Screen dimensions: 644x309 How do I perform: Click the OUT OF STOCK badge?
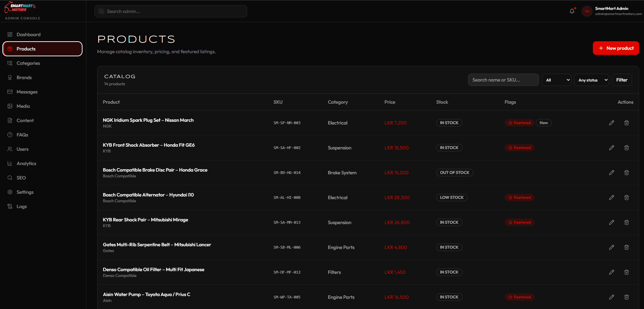pos(454,173)
